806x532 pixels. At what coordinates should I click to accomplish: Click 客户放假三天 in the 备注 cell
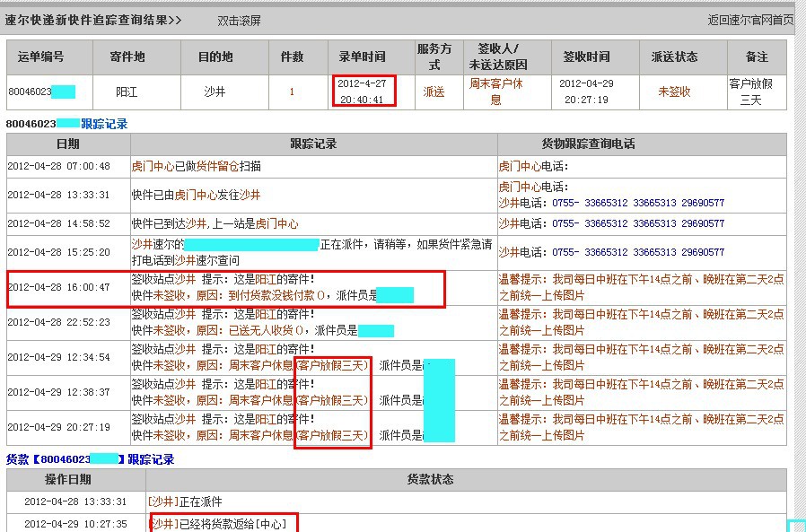[x=751, y=91]
